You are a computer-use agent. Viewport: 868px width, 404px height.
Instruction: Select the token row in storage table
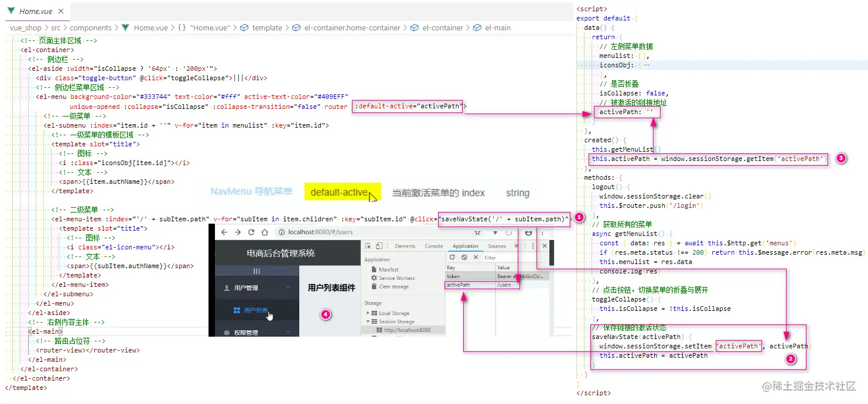tap(497, 276)
